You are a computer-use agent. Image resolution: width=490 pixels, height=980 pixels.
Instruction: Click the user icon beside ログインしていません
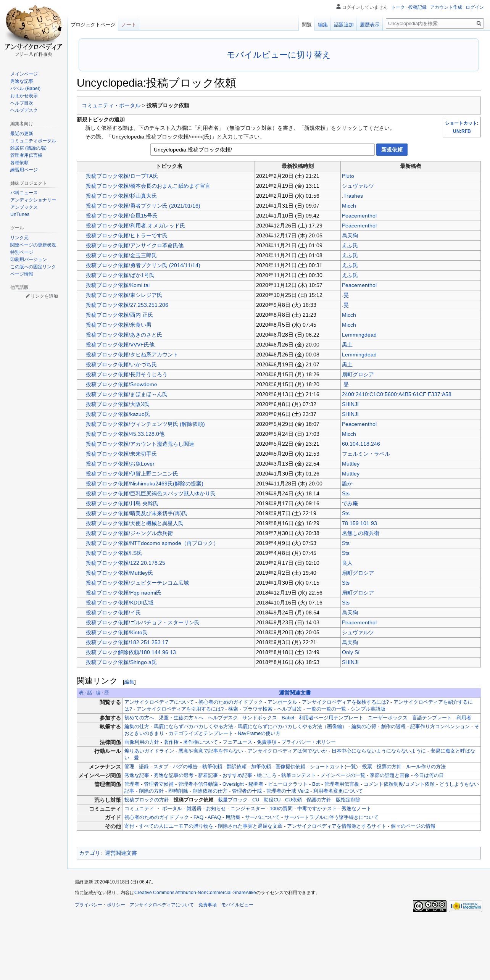(338, 6)
